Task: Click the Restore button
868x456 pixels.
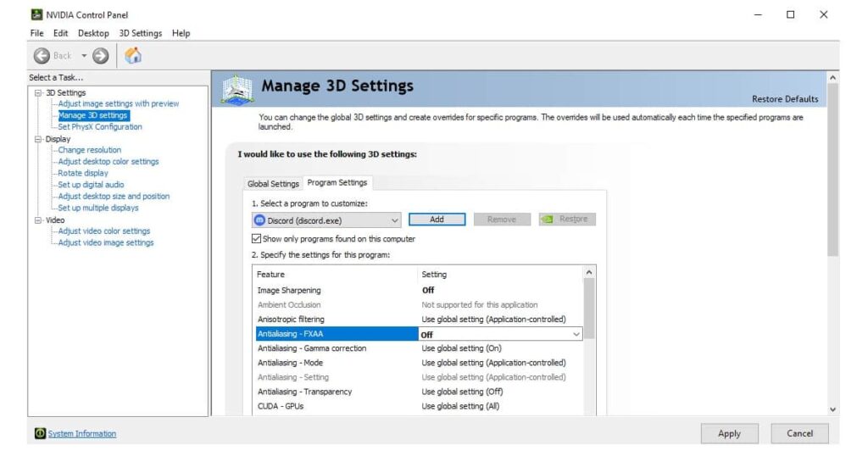Action: tap(567, 220)
